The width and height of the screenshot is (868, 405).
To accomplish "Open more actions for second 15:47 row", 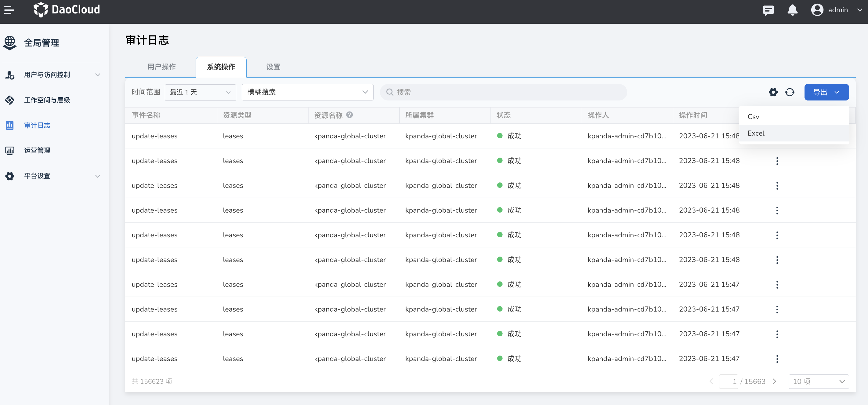I will pos(777,309).
